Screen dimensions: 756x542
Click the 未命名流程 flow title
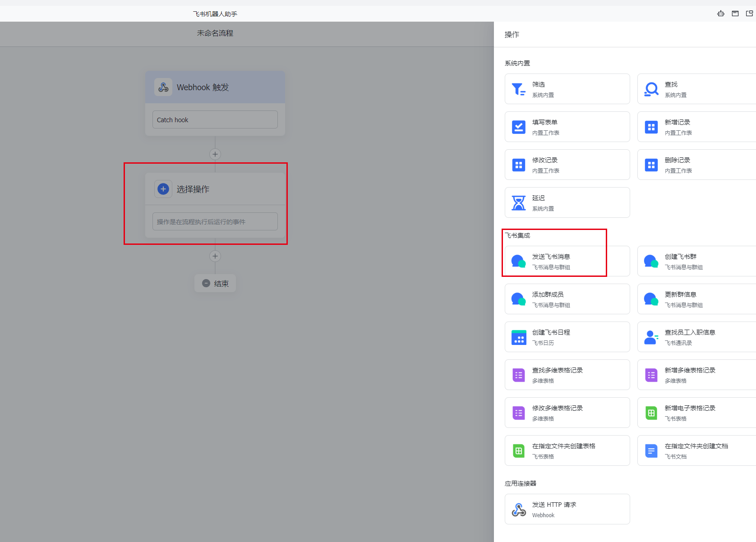tap(215, 33)
